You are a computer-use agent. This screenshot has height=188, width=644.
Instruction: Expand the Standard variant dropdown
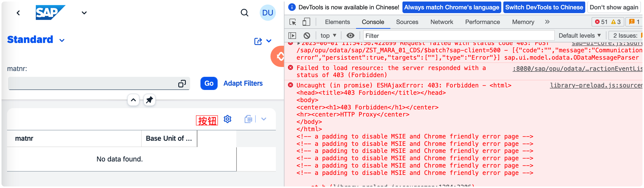62,40
